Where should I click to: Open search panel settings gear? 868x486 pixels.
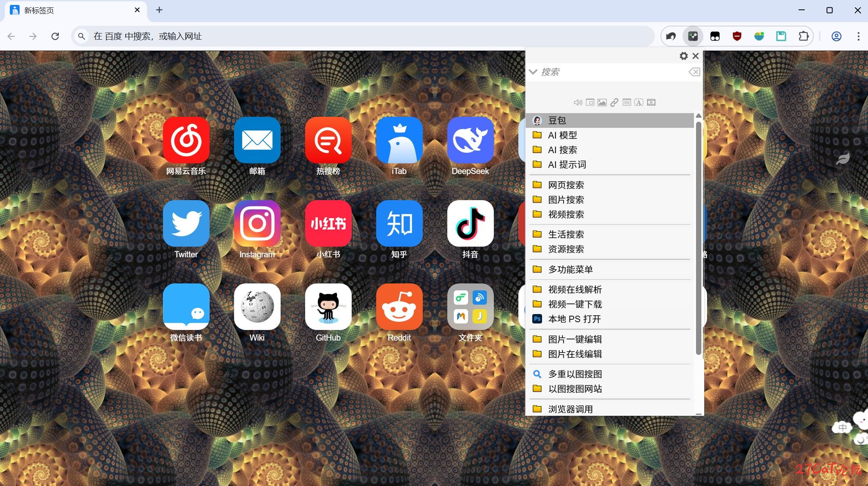click(683, 56)
